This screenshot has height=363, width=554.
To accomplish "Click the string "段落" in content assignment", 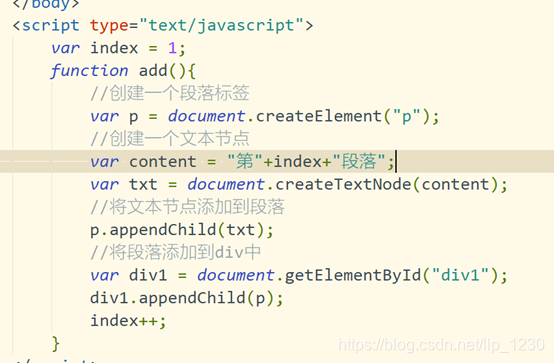I will (x=359, y=162).
